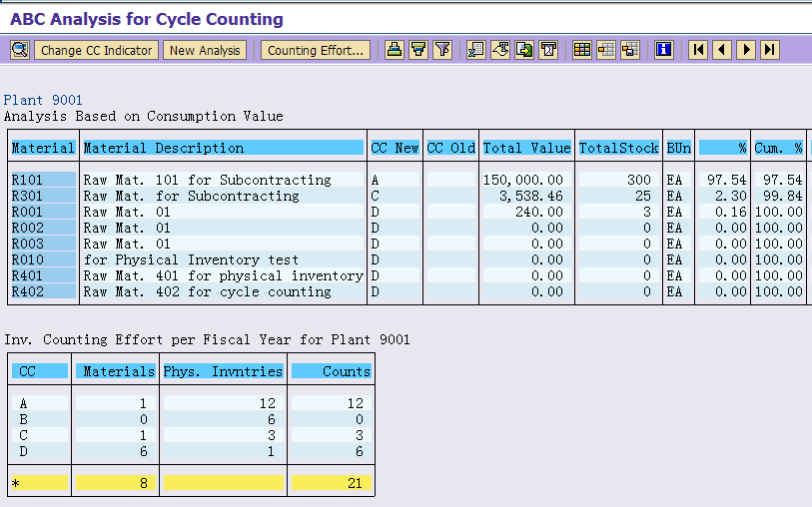Click percentage 97.54 in % column
Viewport: 812px width, 507px height.
coord(726,180)
